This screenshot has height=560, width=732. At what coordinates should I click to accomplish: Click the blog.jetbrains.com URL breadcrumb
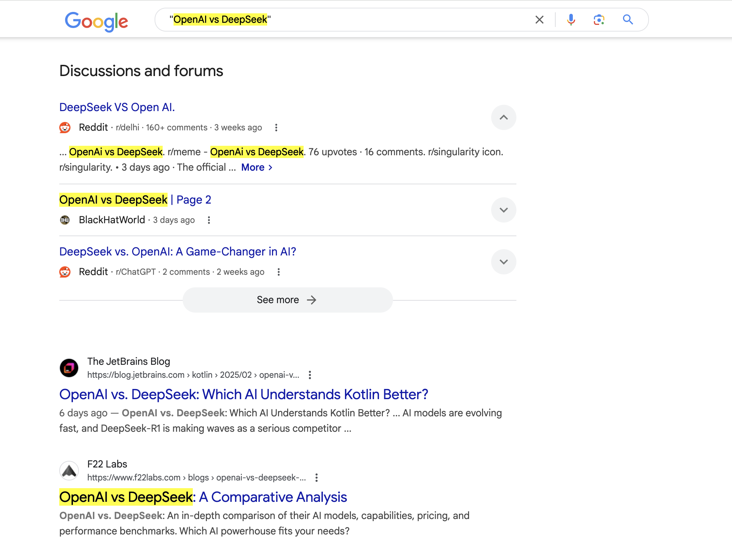point(193,375)
